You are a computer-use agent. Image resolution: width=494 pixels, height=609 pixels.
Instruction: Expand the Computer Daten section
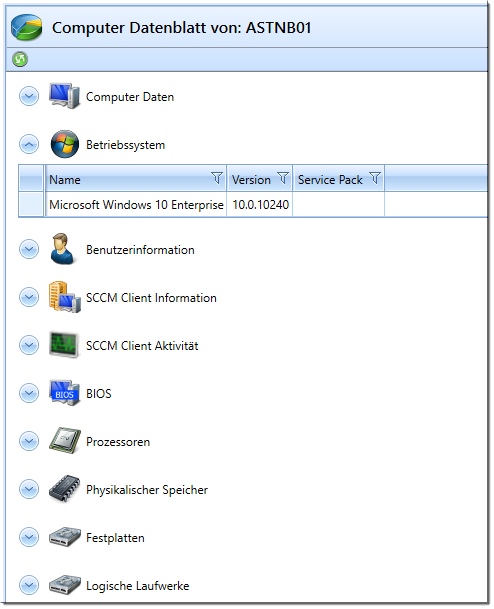coord(29,96)
